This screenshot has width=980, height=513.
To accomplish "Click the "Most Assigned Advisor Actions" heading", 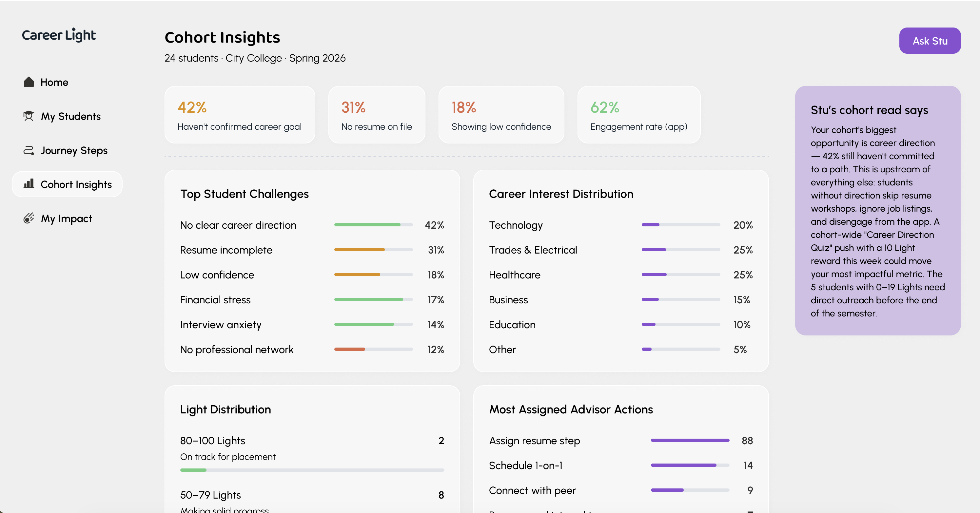I will pyautogui.click(x=571, y=409).
